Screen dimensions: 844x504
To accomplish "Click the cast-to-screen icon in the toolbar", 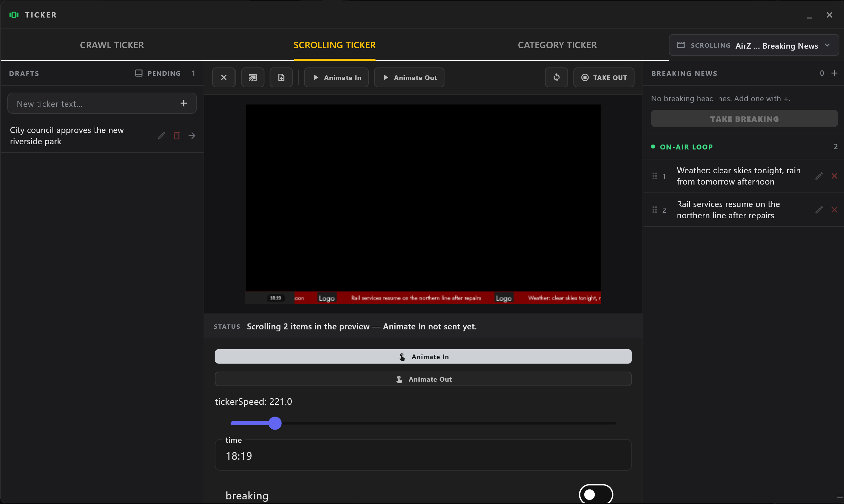I will tap(252, 77).
